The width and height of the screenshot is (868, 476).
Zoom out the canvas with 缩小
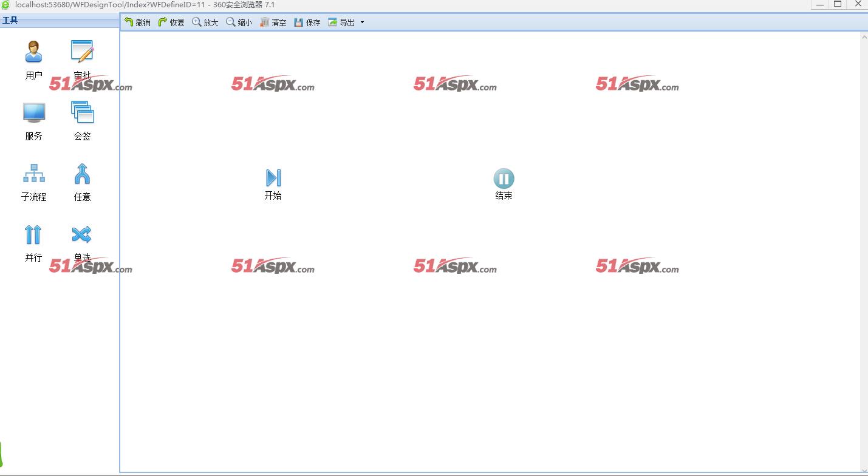tap(239, 22)
